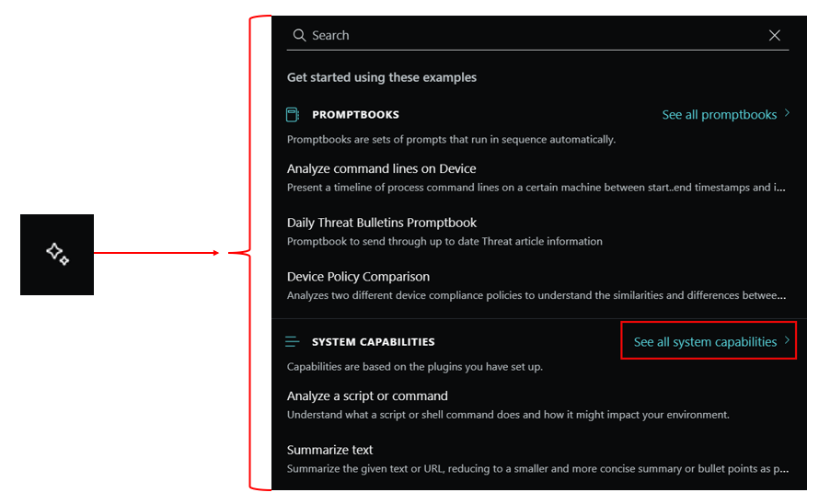
Task: Click Get started using these examples heading
Action: (x=381, y=77)
